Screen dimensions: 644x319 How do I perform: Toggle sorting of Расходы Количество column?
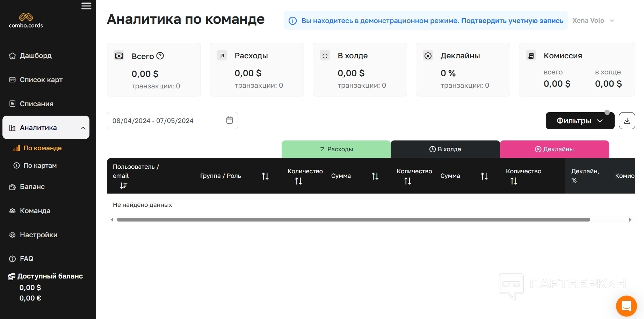click(x=298, y=181)
